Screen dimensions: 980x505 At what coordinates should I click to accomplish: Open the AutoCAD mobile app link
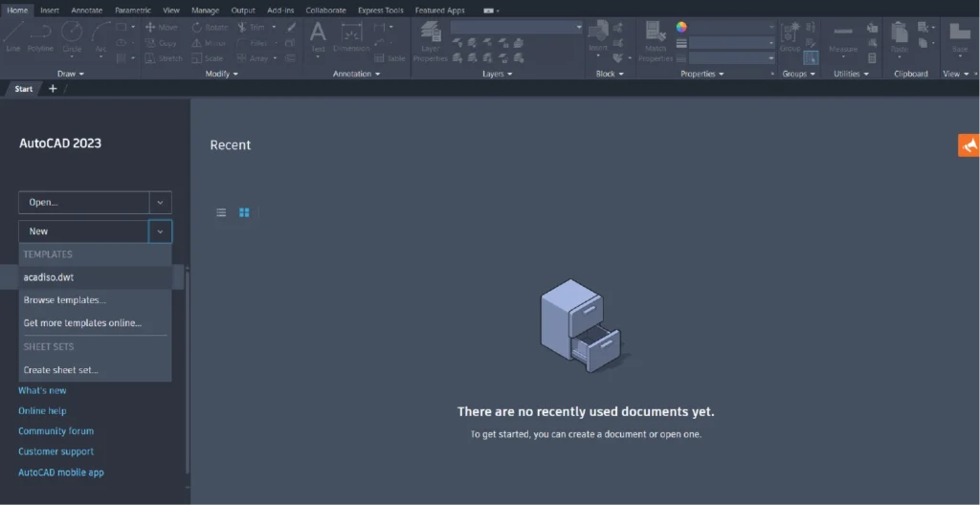61,472
